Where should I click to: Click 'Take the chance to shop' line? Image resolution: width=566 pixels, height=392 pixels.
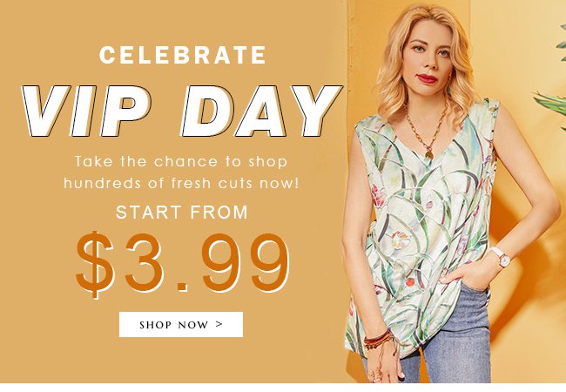pos(181,161)
